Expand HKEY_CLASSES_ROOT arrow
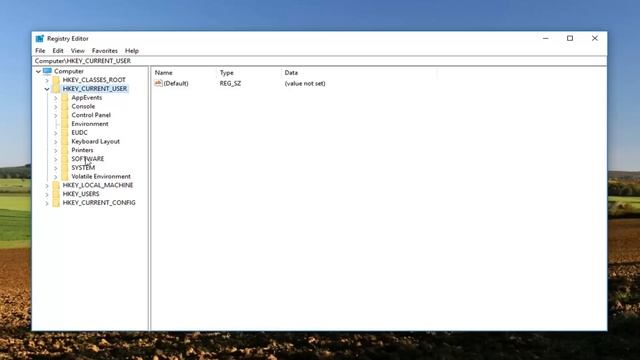640x360 pixels. [47, 80]
